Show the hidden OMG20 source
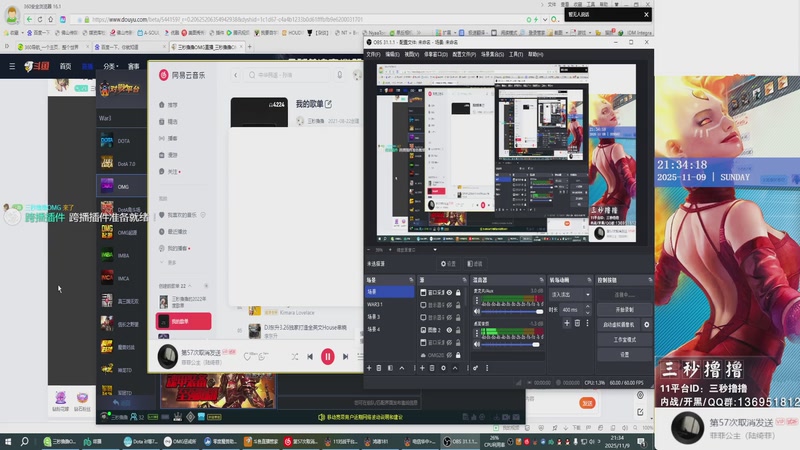Viewport: 800px width, 450px height. (449, 355)
